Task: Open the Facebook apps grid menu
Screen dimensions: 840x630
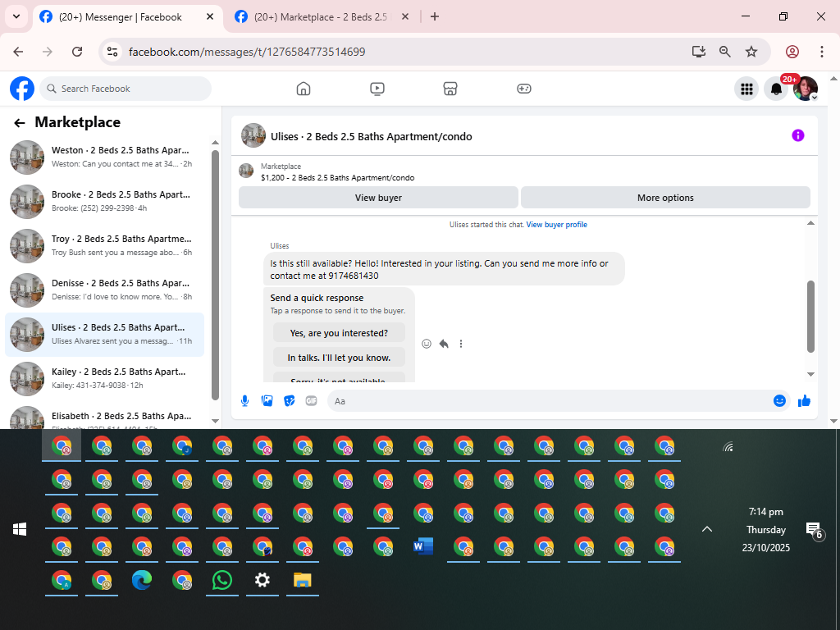Action: click(x=746, y=89)
